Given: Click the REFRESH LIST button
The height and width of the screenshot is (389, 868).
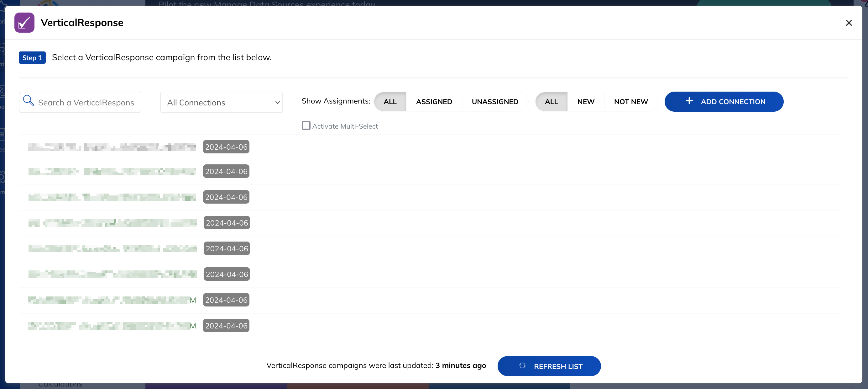Looking at the screenshot, I should pos(549,366).
